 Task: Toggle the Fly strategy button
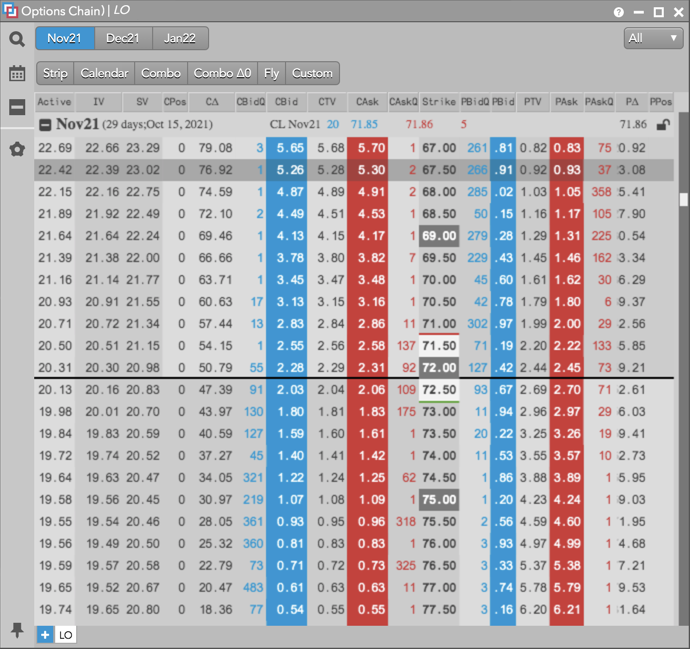coord(271,73)
